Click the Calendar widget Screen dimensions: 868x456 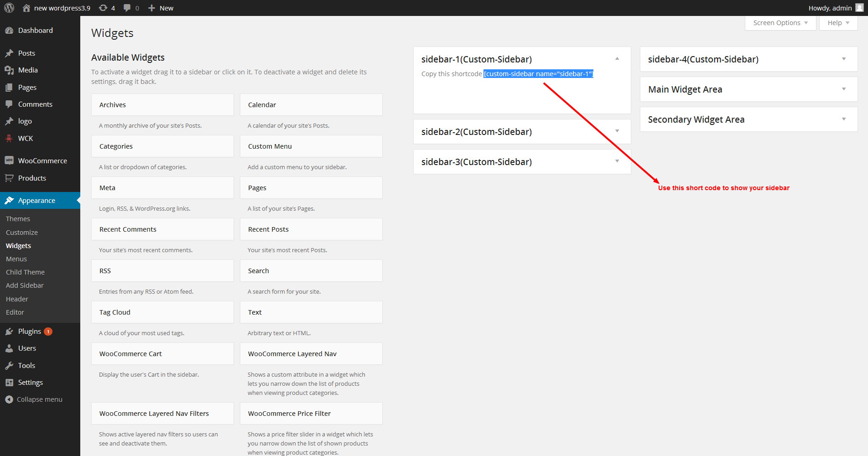[311, 105]
